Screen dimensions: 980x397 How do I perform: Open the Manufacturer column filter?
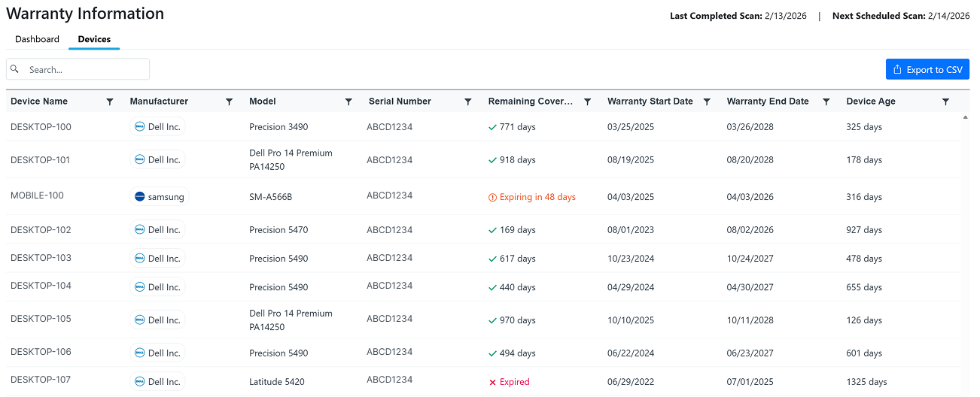(229, 102)
